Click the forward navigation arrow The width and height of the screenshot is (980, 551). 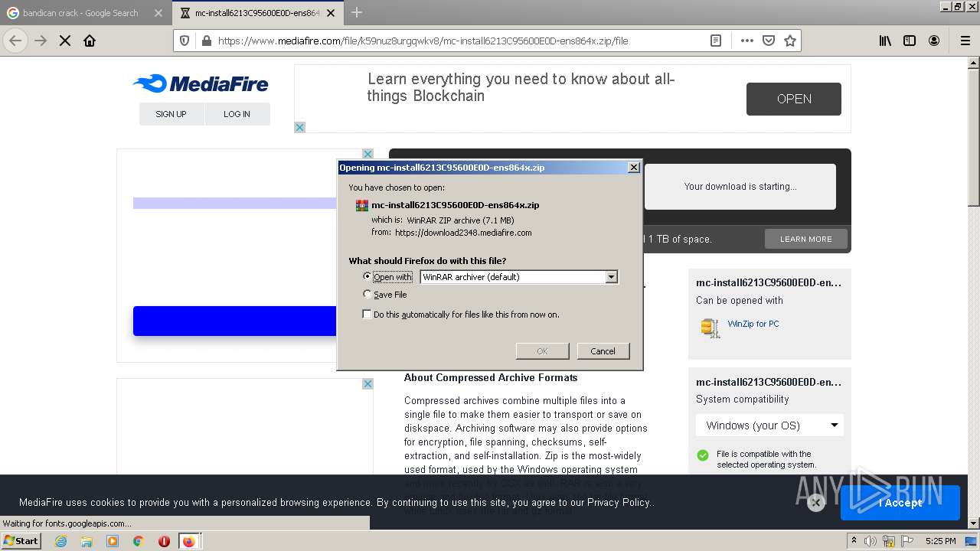point(41,41)
